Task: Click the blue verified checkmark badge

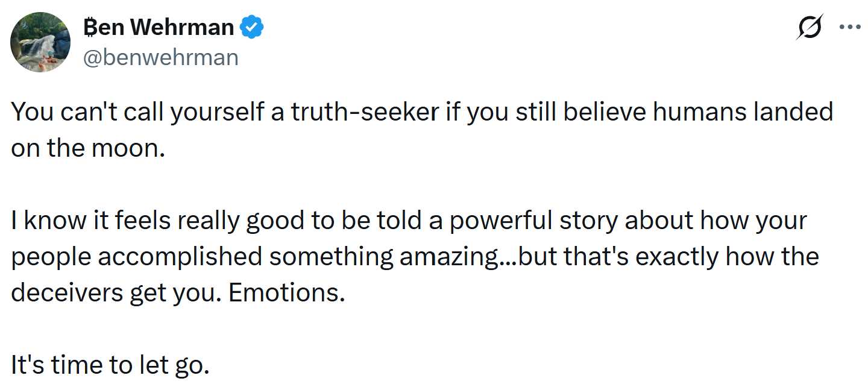Action: point(251,28)
